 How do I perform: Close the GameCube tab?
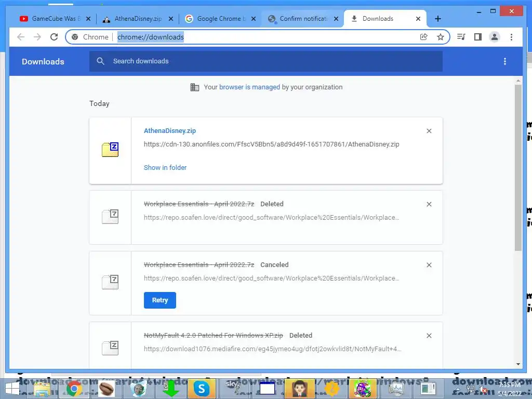pos(88,19)
